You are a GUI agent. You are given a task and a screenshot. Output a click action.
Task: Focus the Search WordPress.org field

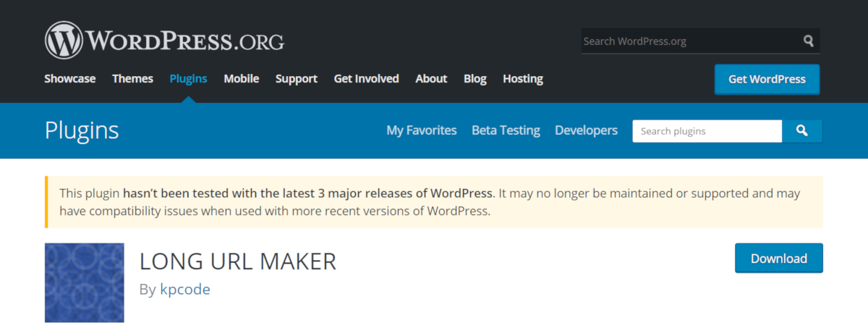click(x=687, y=41)
